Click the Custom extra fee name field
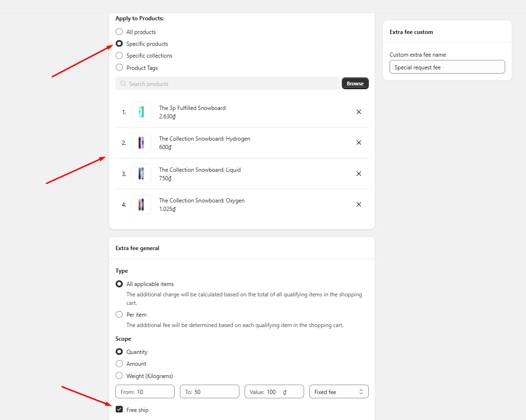The image size is (526, 420). click(x=447, y=67)
